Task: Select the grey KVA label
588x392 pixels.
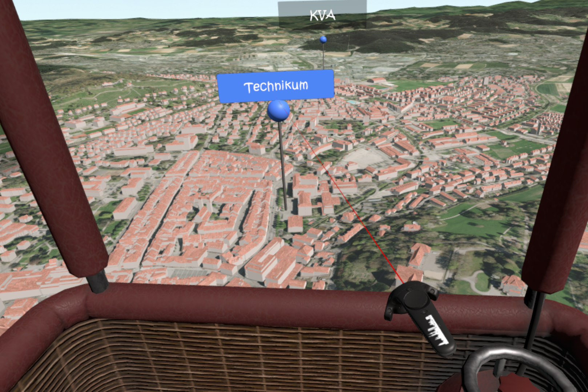Action: point(322,15)
